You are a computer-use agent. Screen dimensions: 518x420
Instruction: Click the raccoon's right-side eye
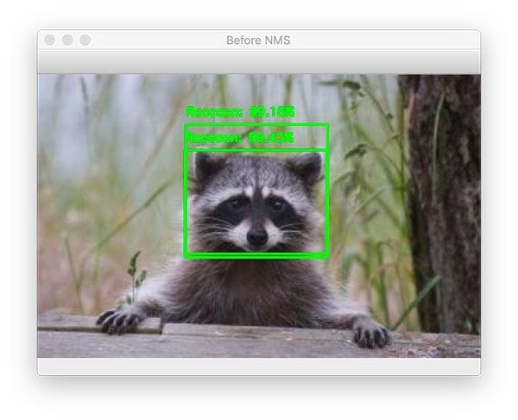[x=277, y=205]
